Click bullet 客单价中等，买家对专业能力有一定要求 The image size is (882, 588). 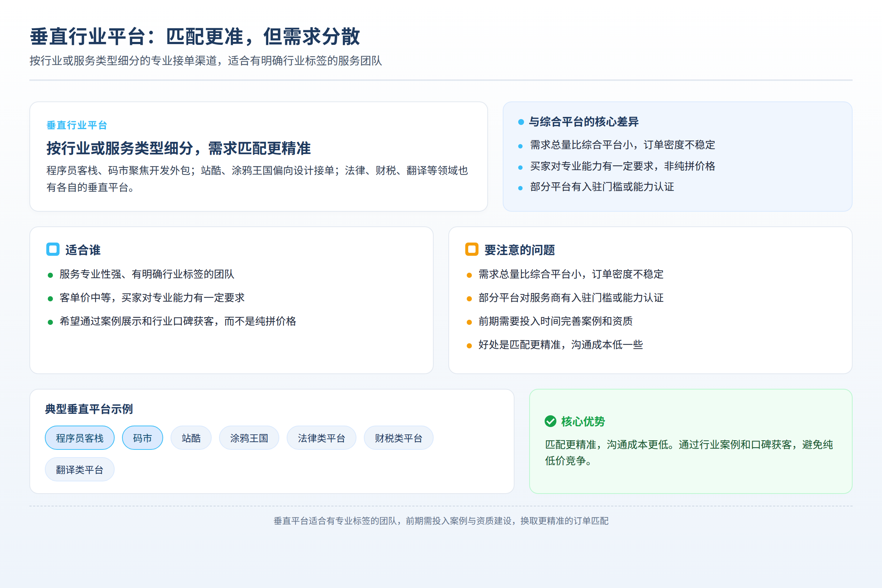click(x=152, y=298)
